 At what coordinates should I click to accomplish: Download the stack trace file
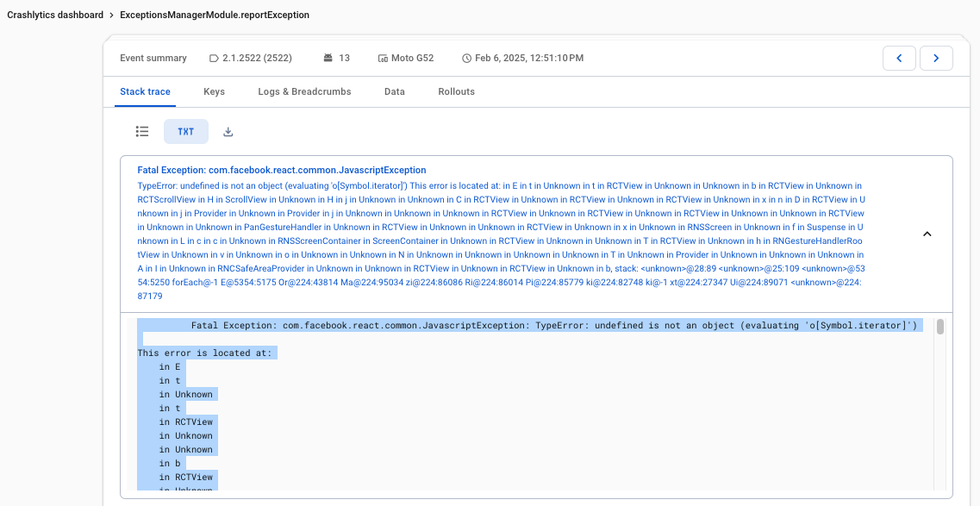[x=228, y=132]
